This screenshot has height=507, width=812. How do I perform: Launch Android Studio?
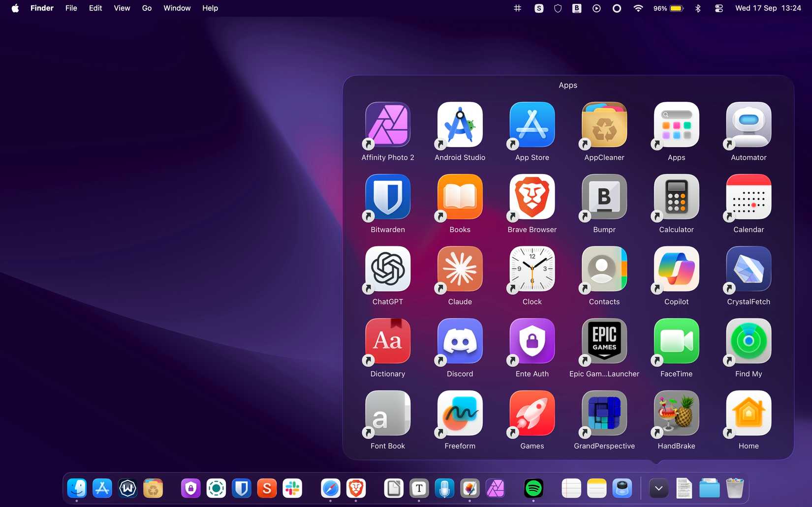pos(460,124)
